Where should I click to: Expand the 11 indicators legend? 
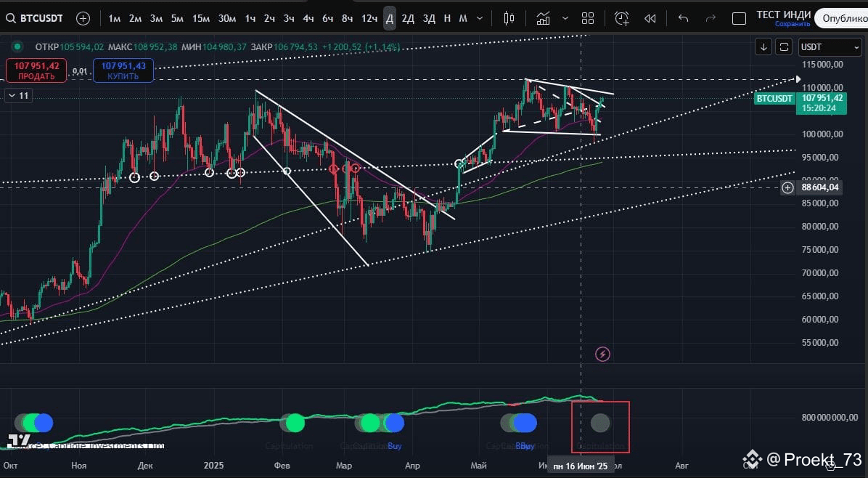[x=17, y=96]
